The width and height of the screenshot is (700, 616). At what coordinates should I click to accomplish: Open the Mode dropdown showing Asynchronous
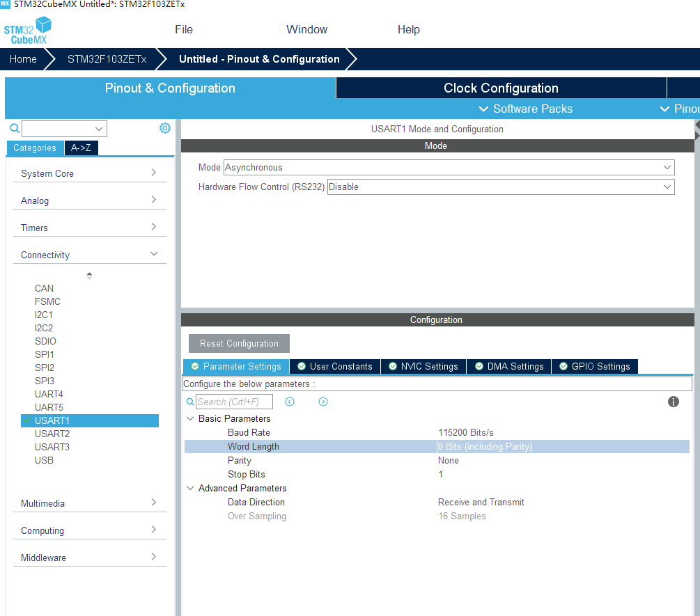coord(449,168)
